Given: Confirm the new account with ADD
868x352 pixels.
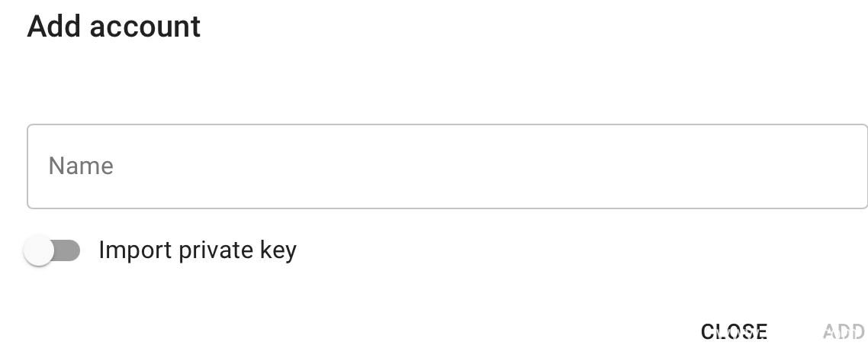Looking at the screenshot, I should [x=843, y=331].
